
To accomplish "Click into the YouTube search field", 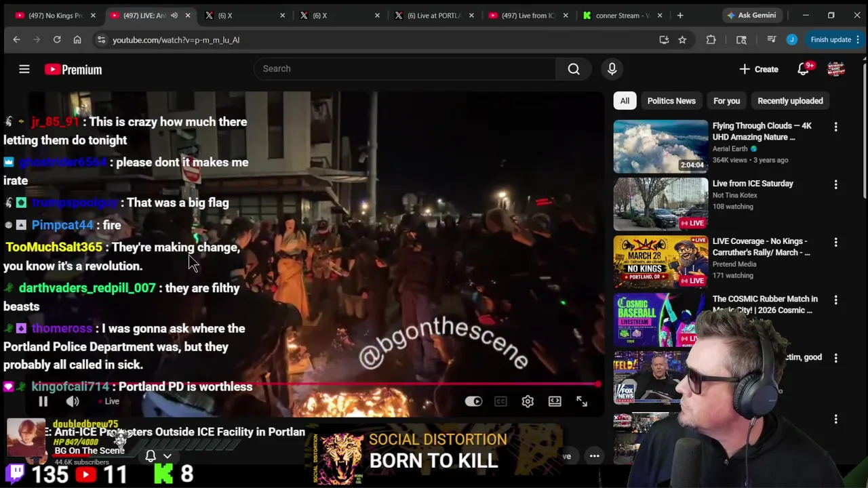I will [x=405, y=68].
